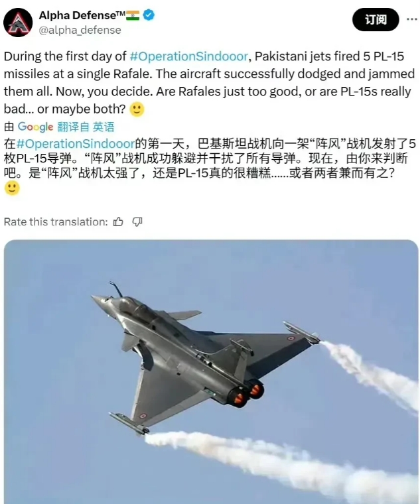Subscribe using the 订阅 button
This screenshot has width=420, height=504.
(x=376, y=20)
